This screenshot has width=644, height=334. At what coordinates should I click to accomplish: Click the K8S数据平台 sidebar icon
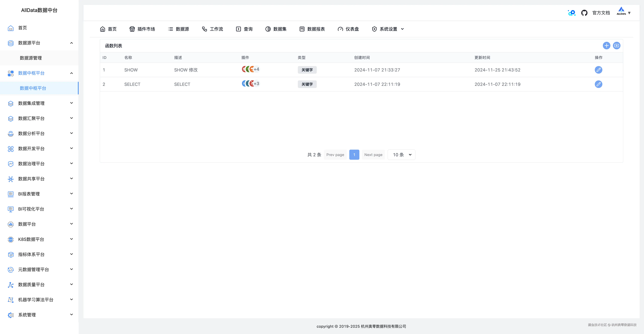[x=10, y=239]
